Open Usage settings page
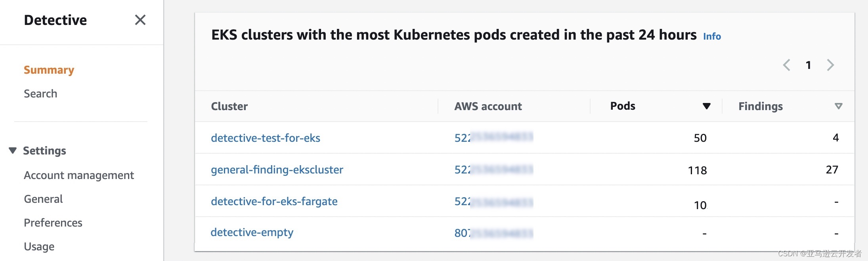Screen dimensions: 868x261 [39, 246]
